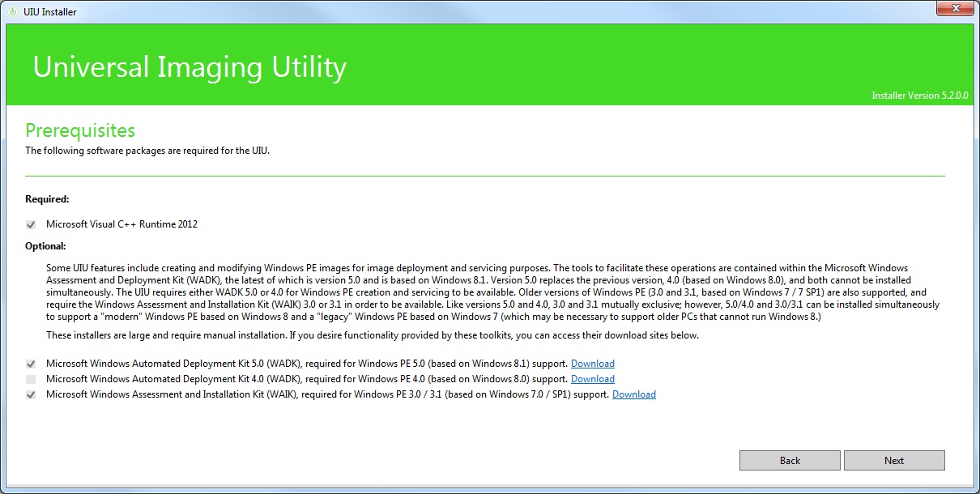Open the Download link for WADK 5.0
Viewport: 980px width, 494px height.
(x=592, y=364)
